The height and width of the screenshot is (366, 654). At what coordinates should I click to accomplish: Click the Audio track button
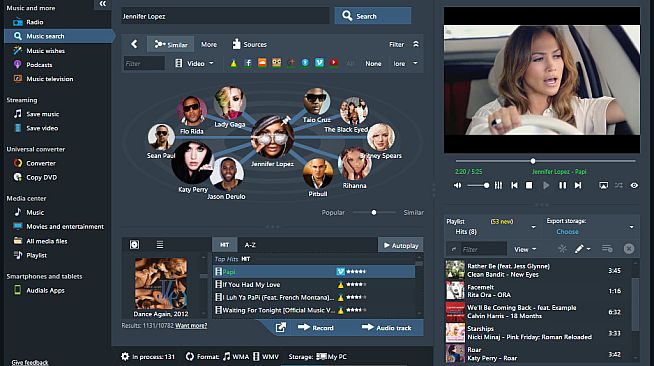point(387,328)
